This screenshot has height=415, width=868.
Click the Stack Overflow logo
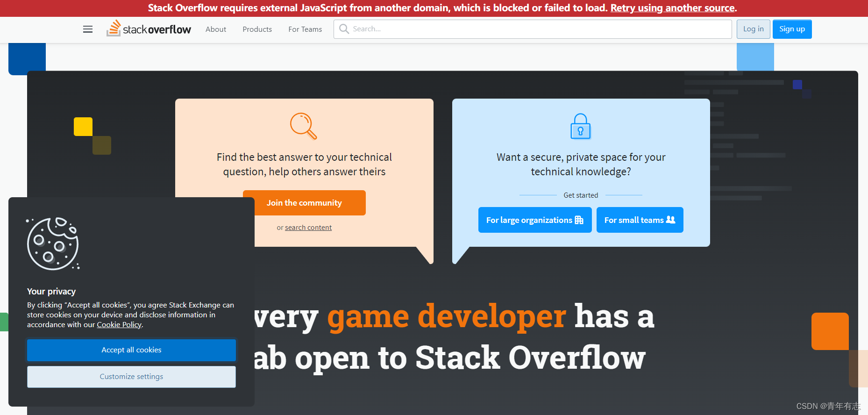pyautogui.click(x=149, y=29)
